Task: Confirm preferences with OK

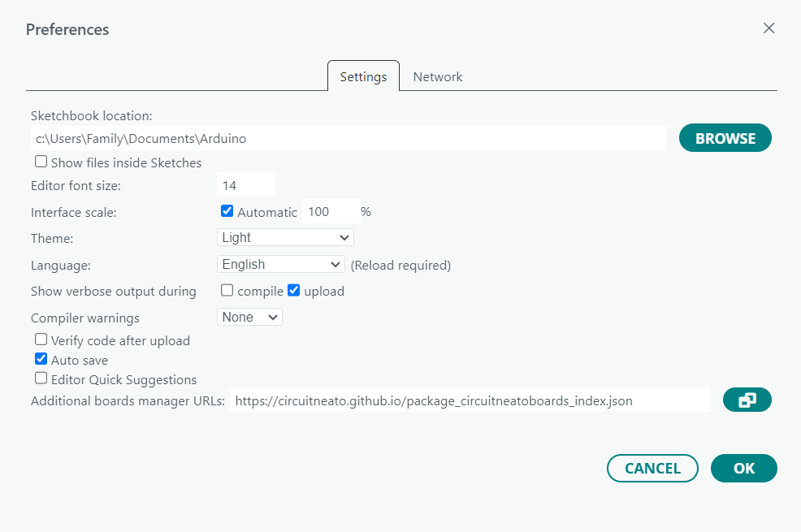Action: tap(744, 468)
